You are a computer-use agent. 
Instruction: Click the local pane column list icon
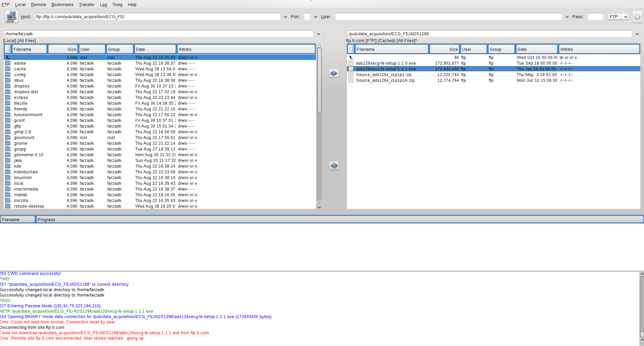(x=7, y=49)
